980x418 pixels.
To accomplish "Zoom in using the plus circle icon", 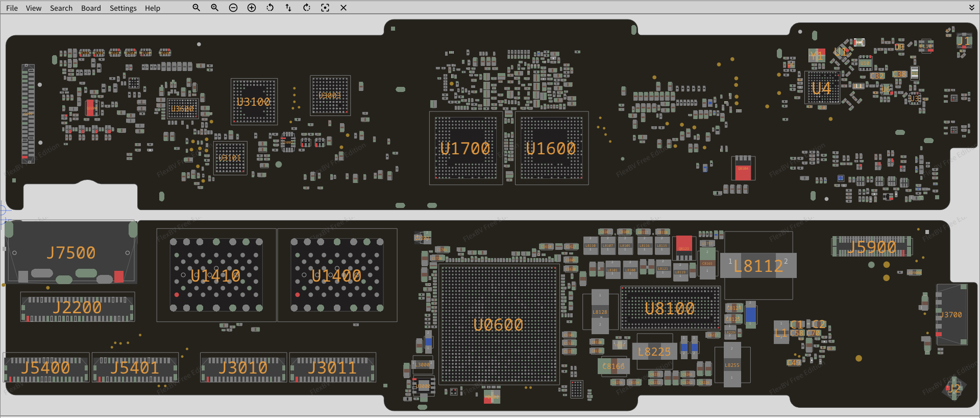I will coord(252,8).
